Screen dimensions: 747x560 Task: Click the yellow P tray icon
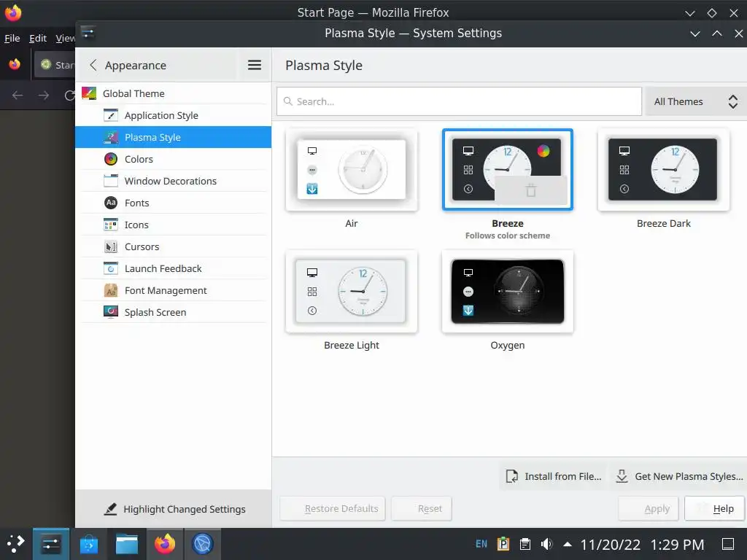coord(503,544)
